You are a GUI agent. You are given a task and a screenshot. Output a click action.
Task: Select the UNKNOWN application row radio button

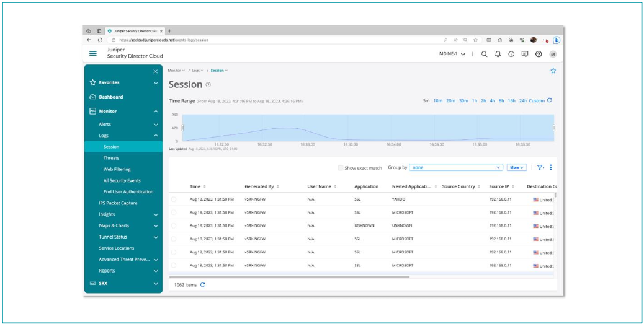(x=174, y=226)
